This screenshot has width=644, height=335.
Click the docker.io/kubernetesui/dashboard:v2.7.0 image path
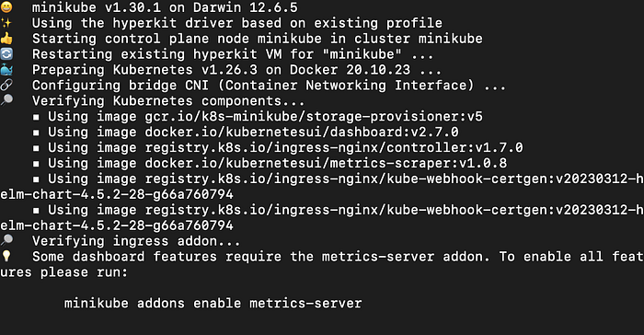pyautogui.click(x=302, y=132)
